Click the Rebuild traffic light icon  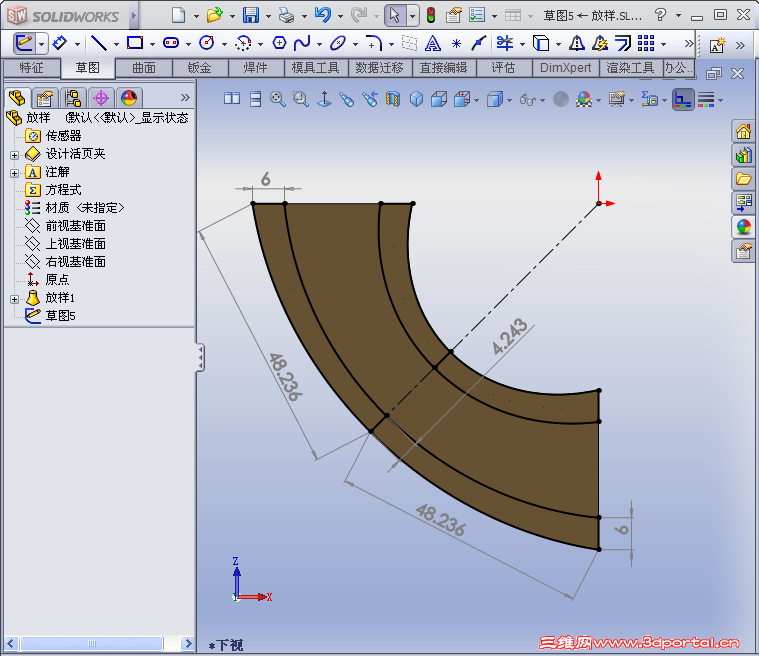click(430, 15)
